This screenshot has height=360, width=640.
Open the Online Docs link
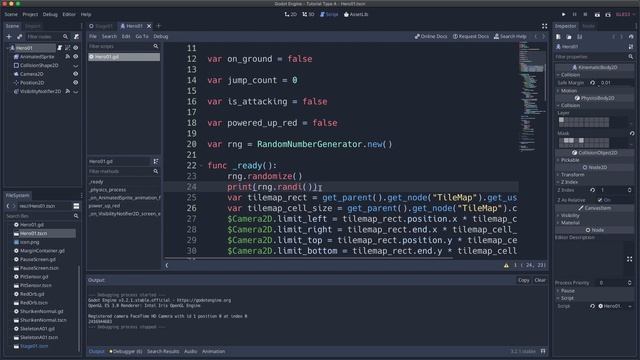coord(431,36)
